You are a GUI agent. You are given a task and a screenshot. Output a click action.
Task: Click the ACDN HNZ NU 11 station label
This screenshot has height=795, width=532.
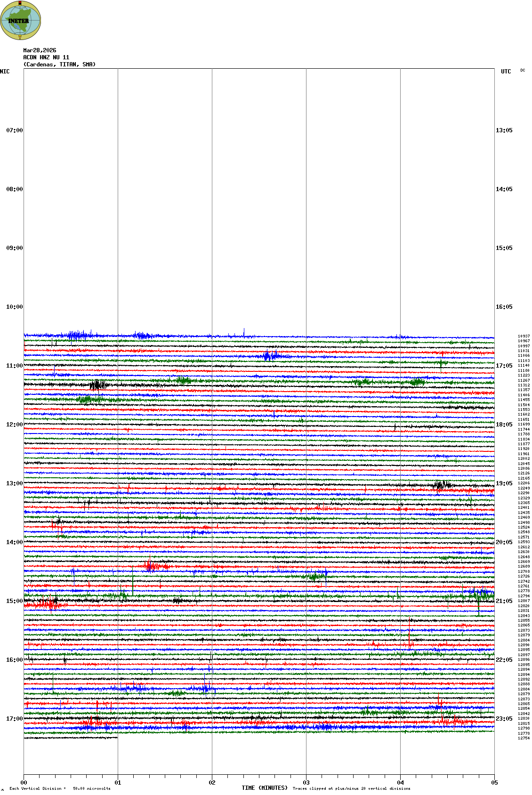click(x=46, y=57)
